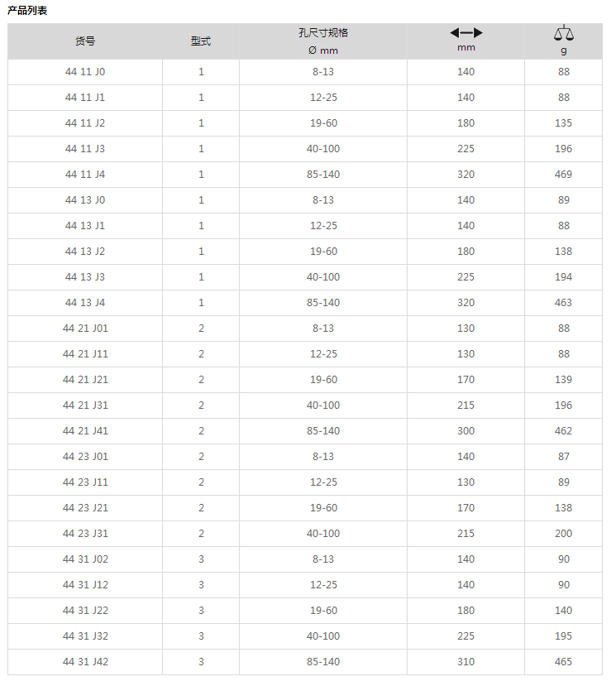616x686 pixels.
Task: Select the 型式 column header
Action: [x=201, y=41]
